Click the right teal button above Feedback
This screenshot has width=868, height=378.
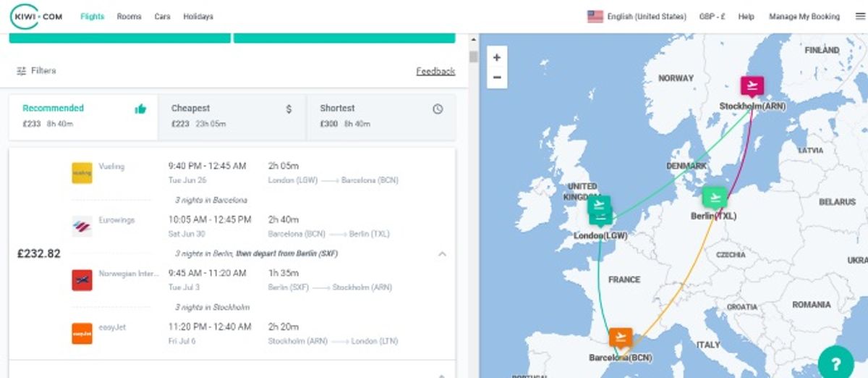(344, 38)
